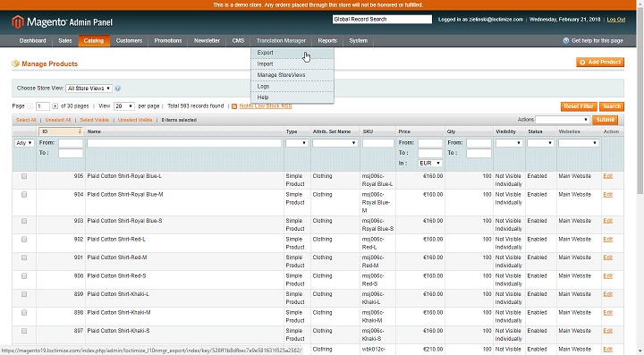Open the Any selection filter dropdown
644x355 pixels.
click(24, 143)
